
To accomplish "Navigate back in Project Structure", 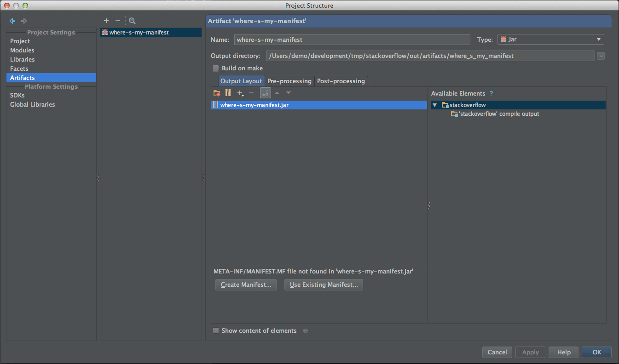I will pos(12,21).
